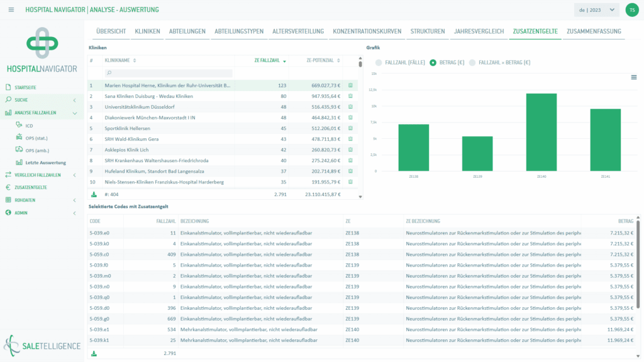Click the OPS (amb.) icon
This screenshot has height=362, width=644.
point(19,150)
